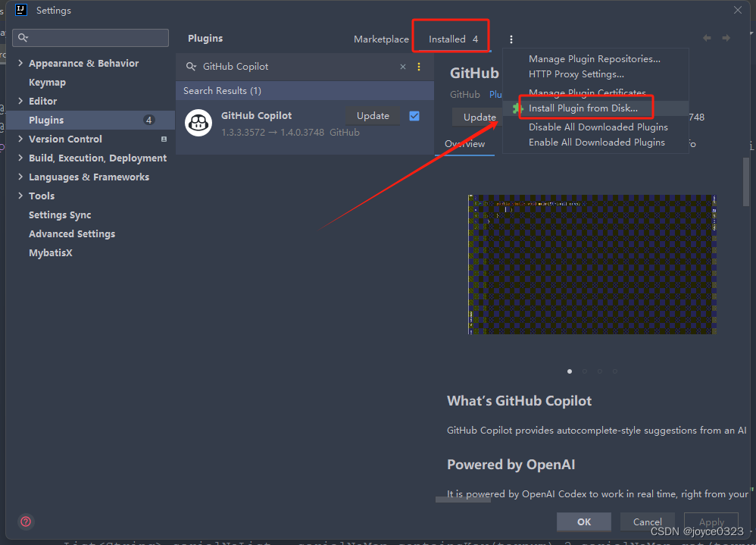Open plugin search options three-dot menu

(419, 67)
